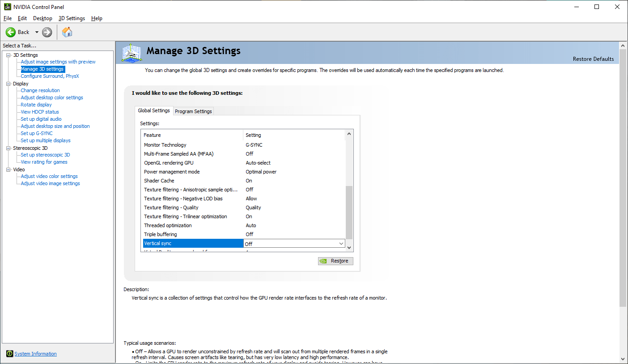Open Set up stereoscopic 3D

(45, 155)
